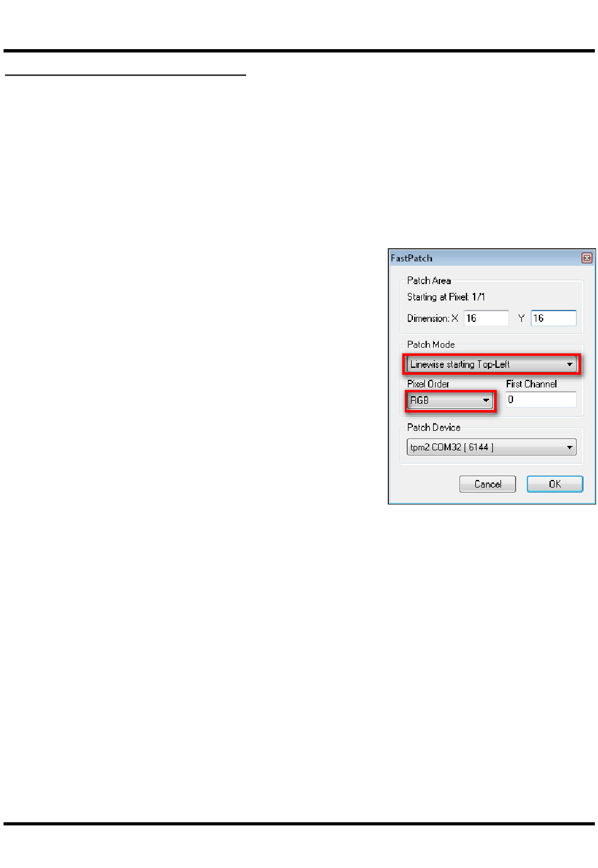
Task: Expand the Patch Mode dropdown arrow
Action: [570, 364]
